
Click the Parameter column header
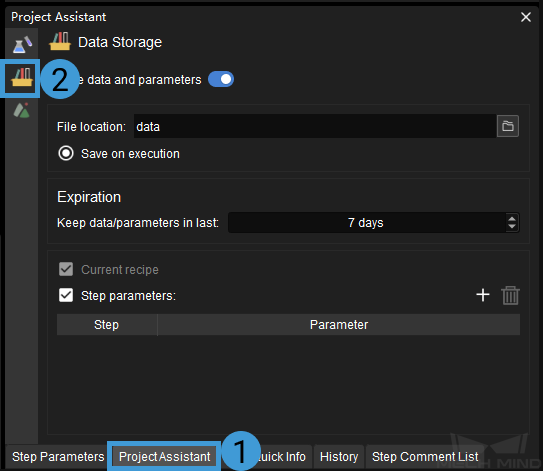[339, 325]
